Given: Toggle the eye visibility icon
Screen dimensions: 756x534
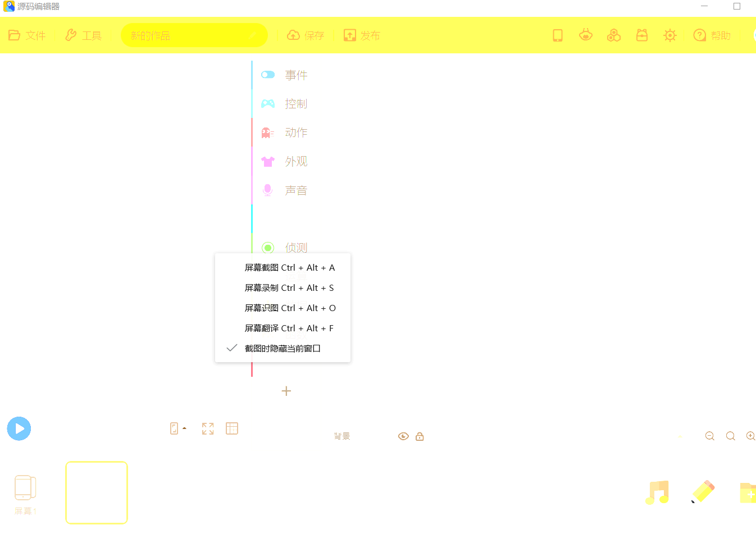Looking at the screenshot, I should pyautogui.click(x=403, y=436).
